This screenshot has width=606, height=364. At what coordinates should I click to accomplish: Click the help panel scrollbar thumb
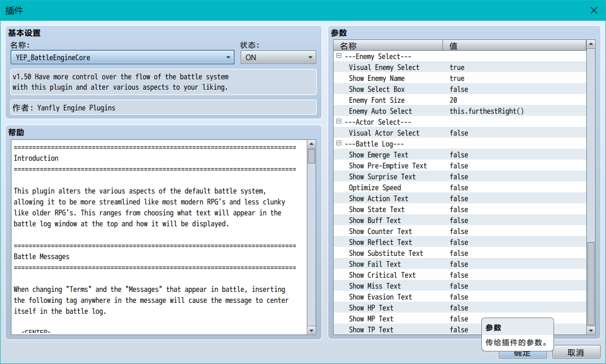(x=312, y=156)
